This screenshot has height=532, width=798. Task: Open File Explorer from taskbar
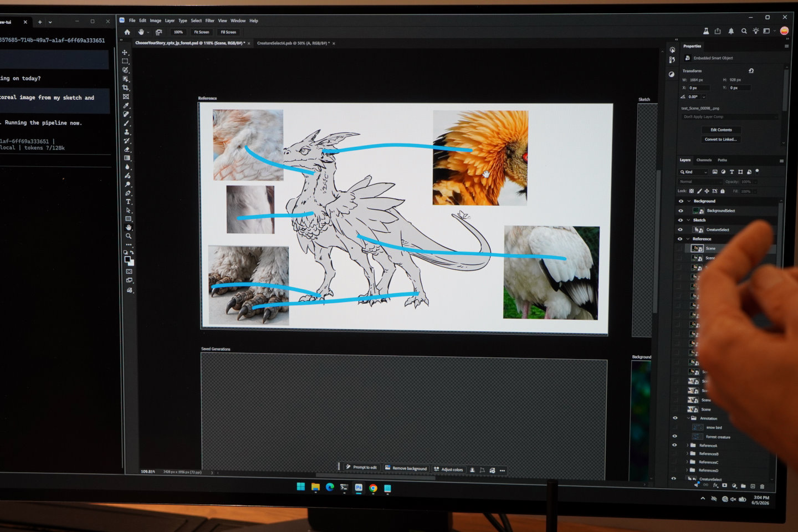(x=315, y=488)
